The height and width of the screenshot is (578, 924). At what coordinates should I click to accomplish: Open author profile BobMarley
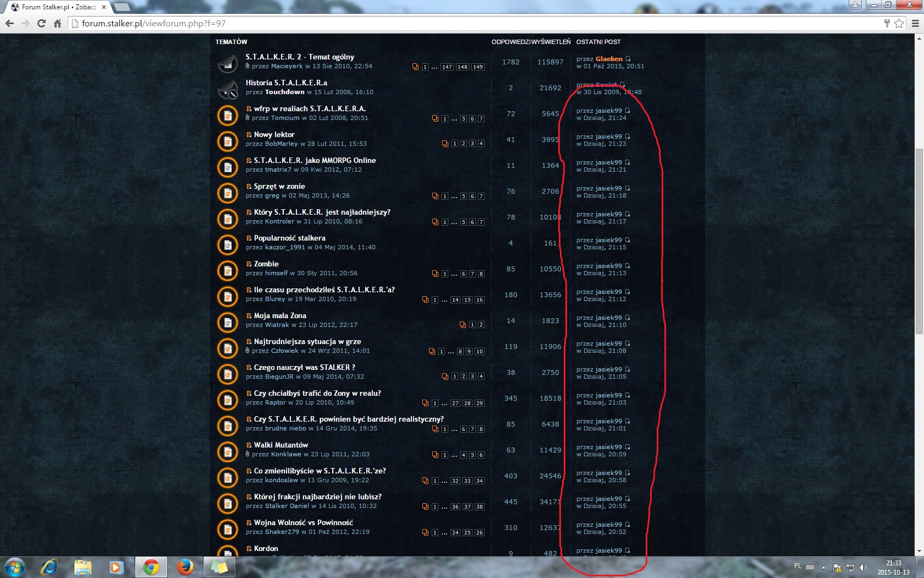pyautogui.click(x=281, y=144)
